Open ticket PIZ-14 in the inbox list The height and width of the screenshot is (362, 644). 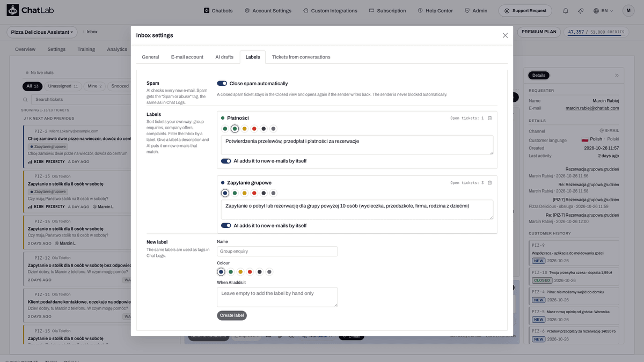[x=77, y=232]
